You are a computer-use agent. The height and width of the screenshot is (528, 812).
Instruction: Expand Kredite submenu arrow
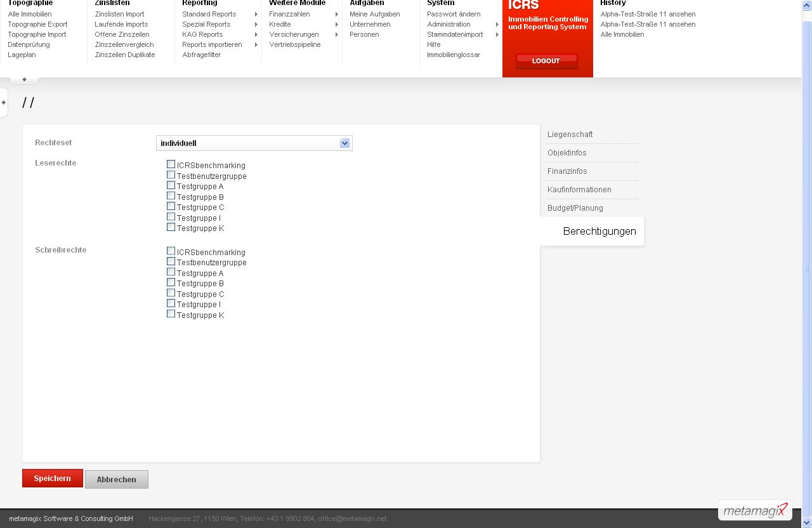tap(337, 24)
